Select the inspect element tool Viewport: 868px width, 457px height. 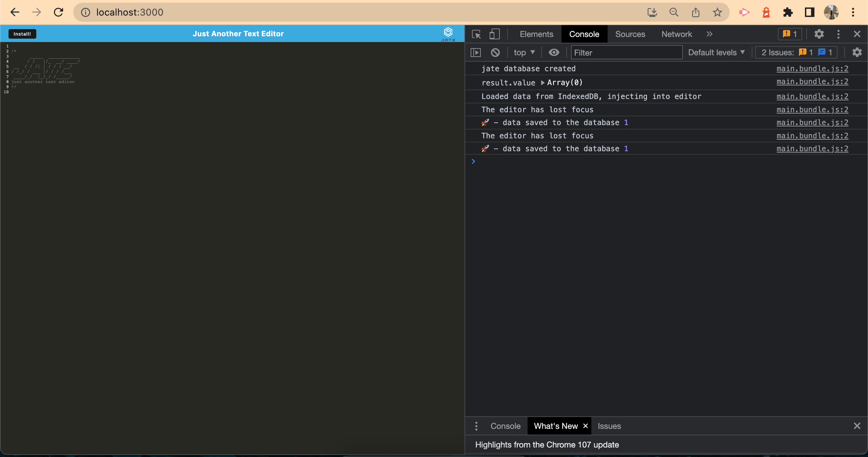tap(476, 34)
